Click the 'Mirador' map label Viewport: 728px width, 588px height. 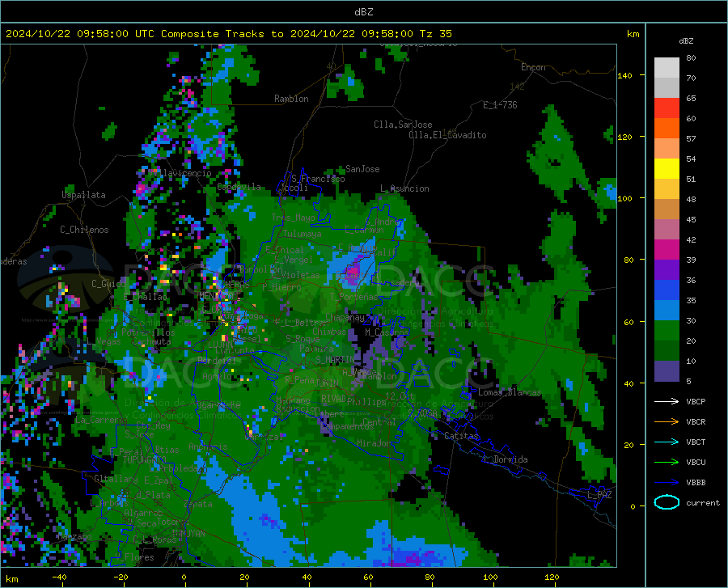tap(374, 443)
